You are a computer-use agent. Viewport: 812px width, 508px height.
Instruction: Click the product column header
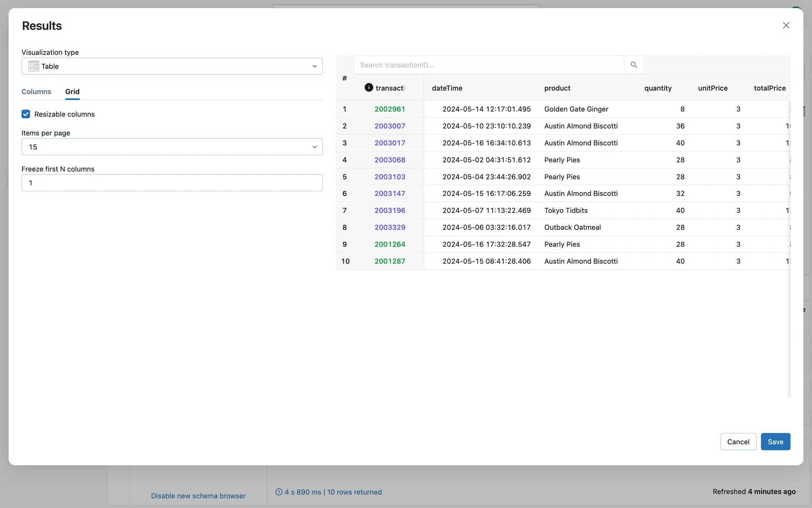click(x=557, y=88)
